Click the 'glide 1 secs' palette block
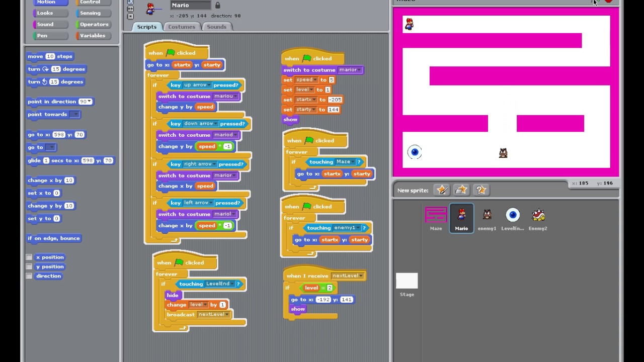This screenshot has height=362, width=644. coord(71,160)
